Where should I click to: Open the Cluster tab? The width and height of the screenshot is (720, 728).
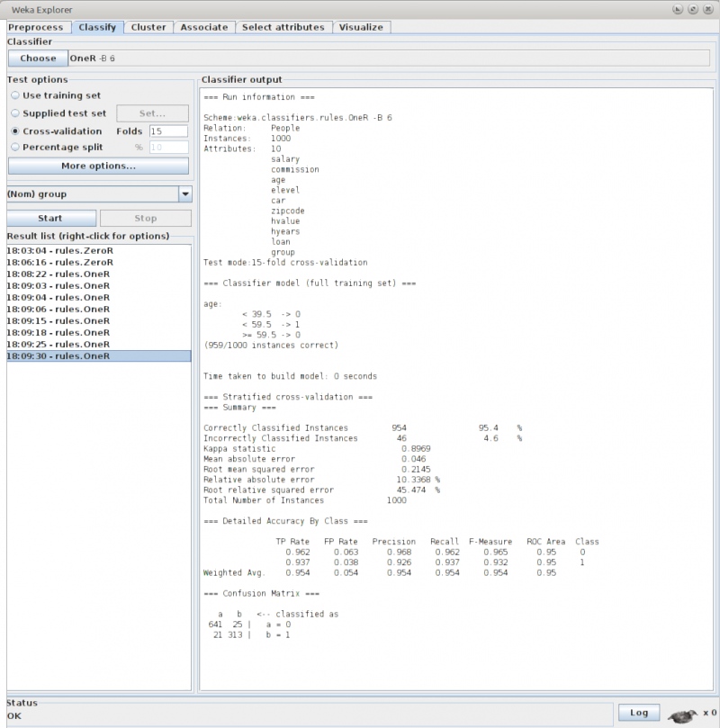(x=148, y=27)
